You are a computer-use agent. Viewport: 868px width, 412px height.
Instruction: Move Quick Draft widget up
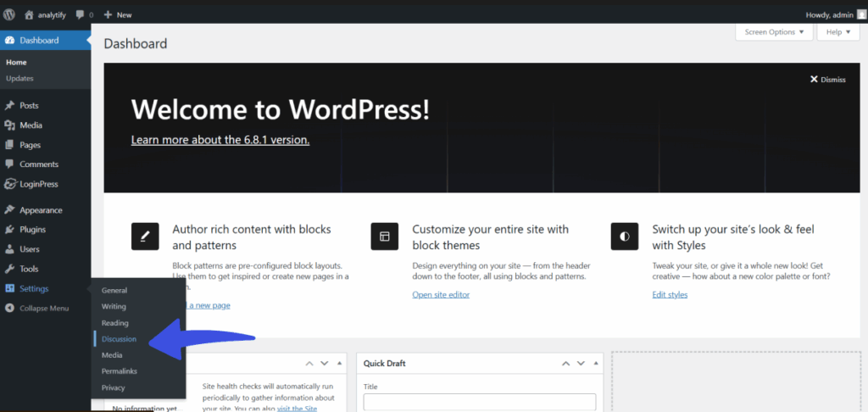click(565, 364)
